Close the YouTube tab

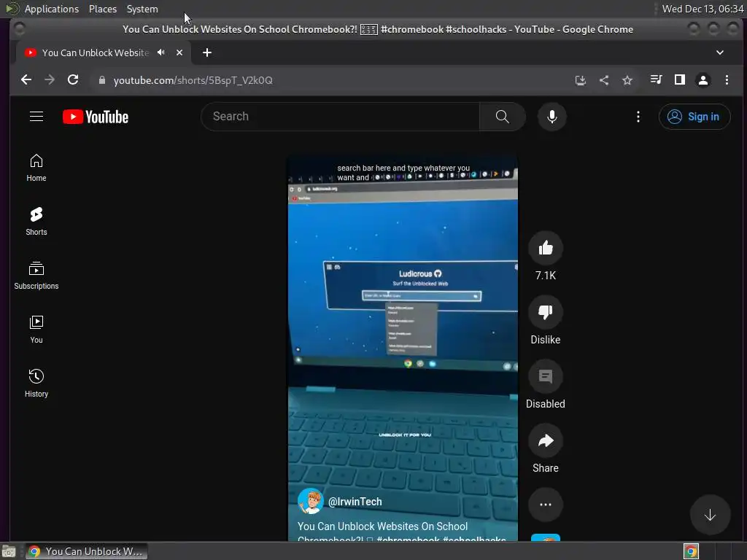[x=179, y=52]
